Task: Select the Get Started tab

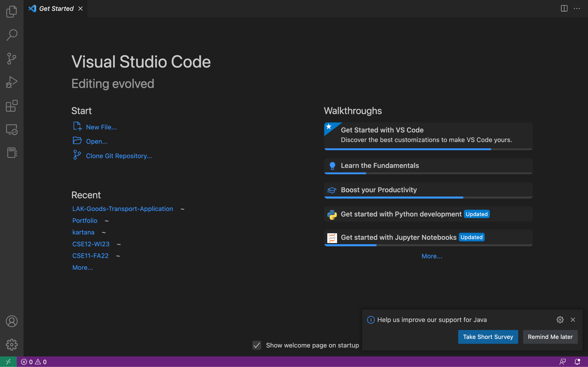Action: click(x=55, y=9)
